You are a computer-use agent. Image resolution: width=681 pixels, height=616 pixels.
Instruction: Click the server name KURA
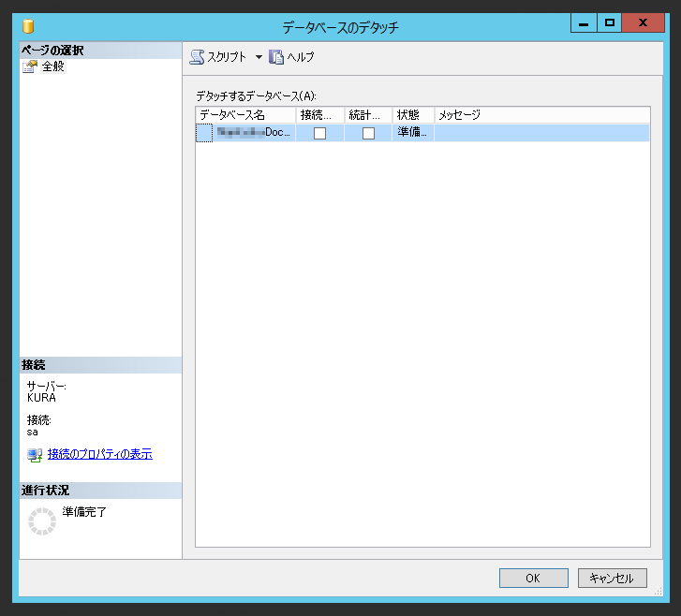(x=41, y=398)
